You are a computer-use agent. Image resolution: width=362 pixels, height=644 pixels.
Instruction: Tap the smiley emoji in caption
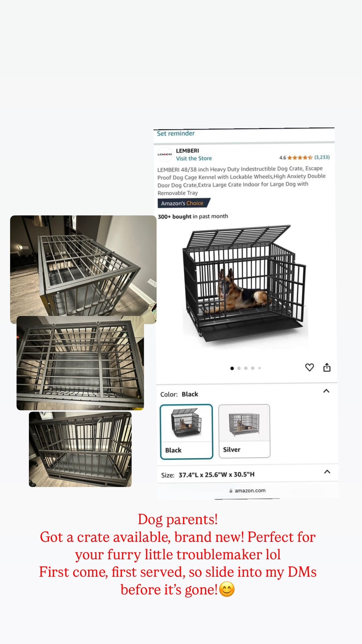click(227, 589)
